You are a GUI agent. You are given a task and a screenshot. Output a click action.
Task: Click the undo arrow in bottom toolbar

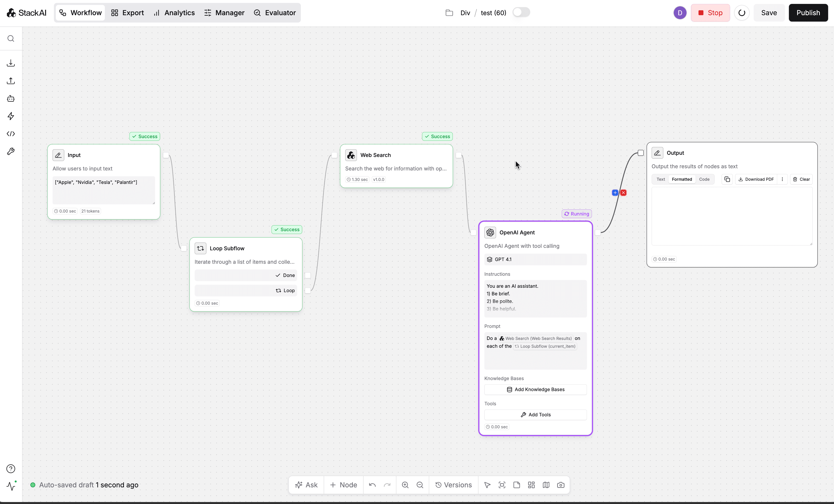[x=372, y=485]
